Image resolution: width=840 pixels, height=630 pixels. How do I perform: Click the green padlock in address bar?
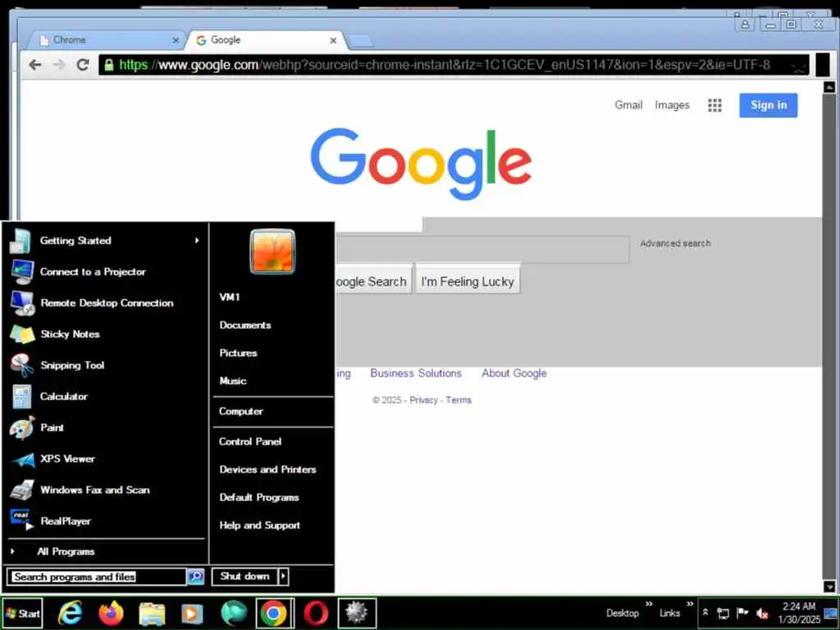pos(109,66)
